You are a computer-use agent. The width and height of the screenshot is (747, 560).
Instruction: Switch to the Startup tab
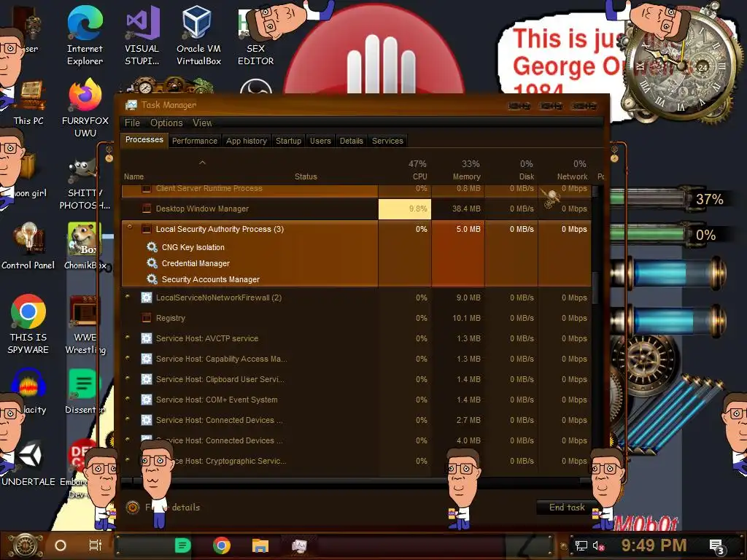tap(288, 141)
